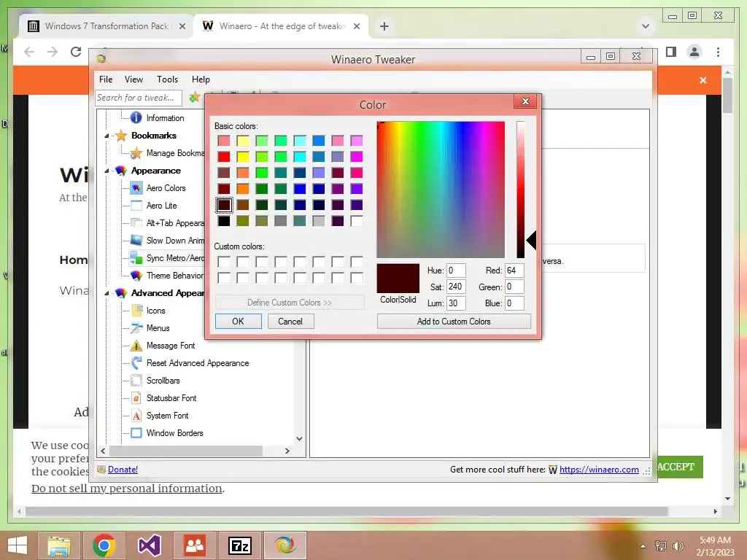This screenshot has height=560, width=747.
Task: Click the Theme Behavior icon
Action: pos(136,275)
